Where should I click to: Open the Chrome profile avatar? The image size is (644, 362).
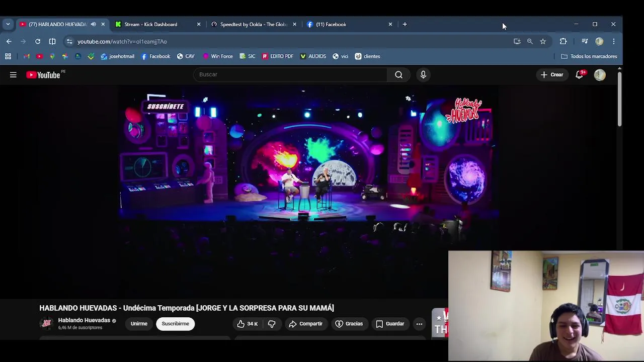599,41
